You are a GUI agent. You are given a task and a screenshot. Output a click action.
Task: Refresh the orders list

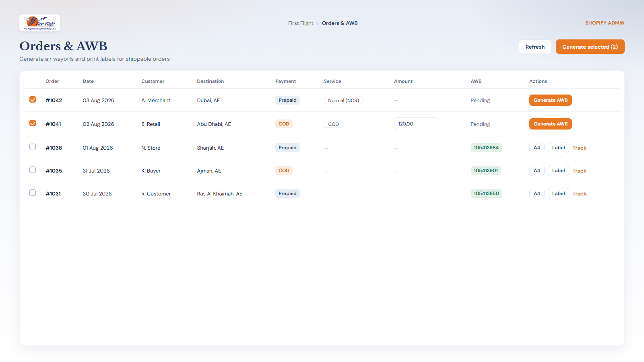coord(535,47)
